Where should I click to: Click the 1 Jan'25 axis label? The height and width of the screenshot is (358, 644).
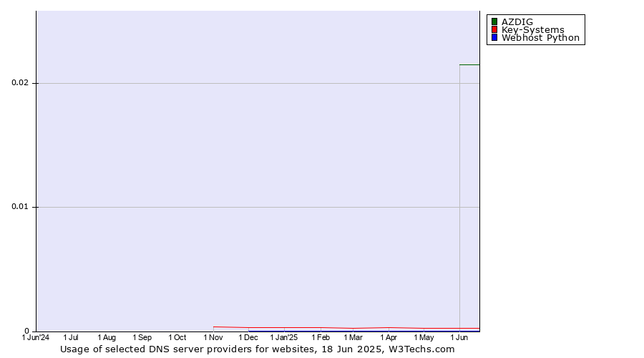(284, 337)
